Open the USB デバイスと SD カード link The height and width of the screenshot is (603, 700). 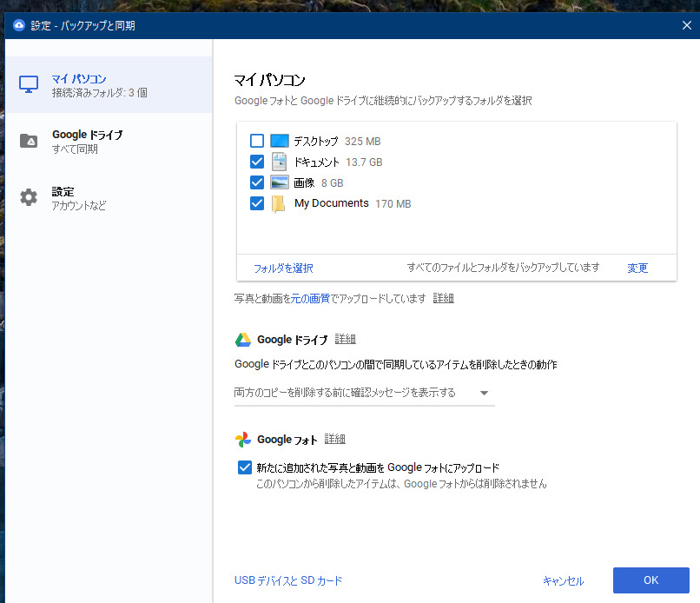point(288,580)
